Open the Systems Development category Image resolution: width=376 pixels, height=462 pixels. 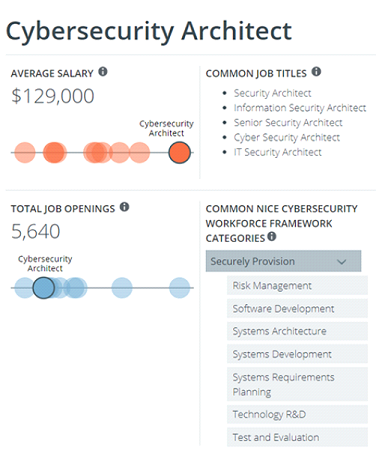point(297,354)
